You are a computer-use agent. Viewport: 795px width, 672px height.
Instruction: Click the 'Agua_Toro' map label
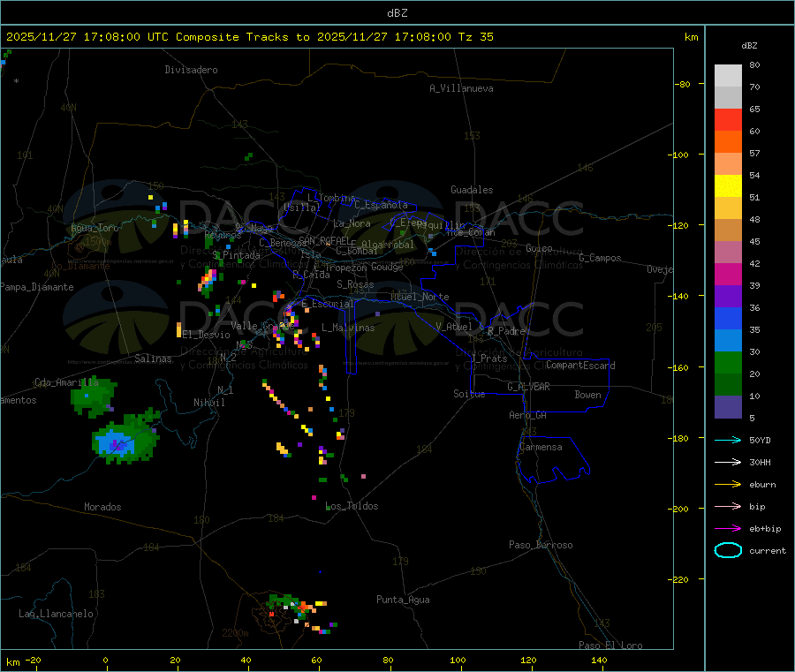[x=95, y=228]
